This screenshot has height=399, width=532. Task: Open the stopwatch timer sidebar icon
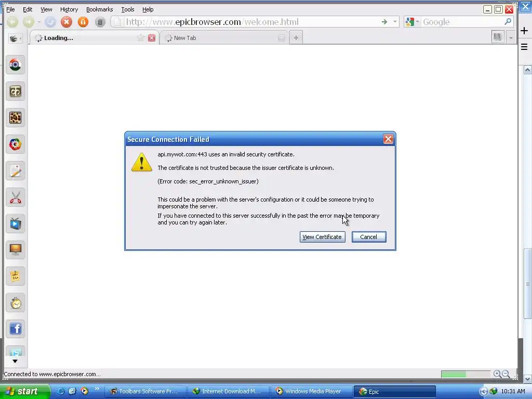coord(15,303)
